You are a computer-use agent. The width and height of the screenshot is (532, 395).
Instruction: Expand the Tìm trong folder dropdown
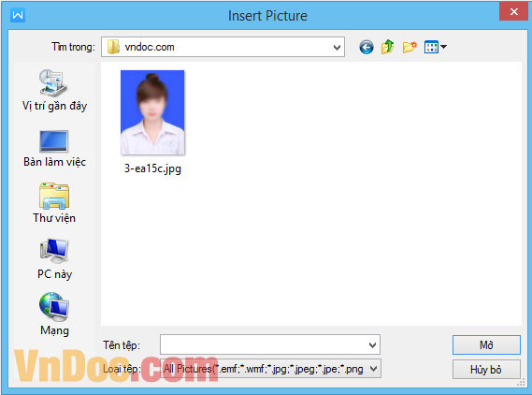point(337,47)
